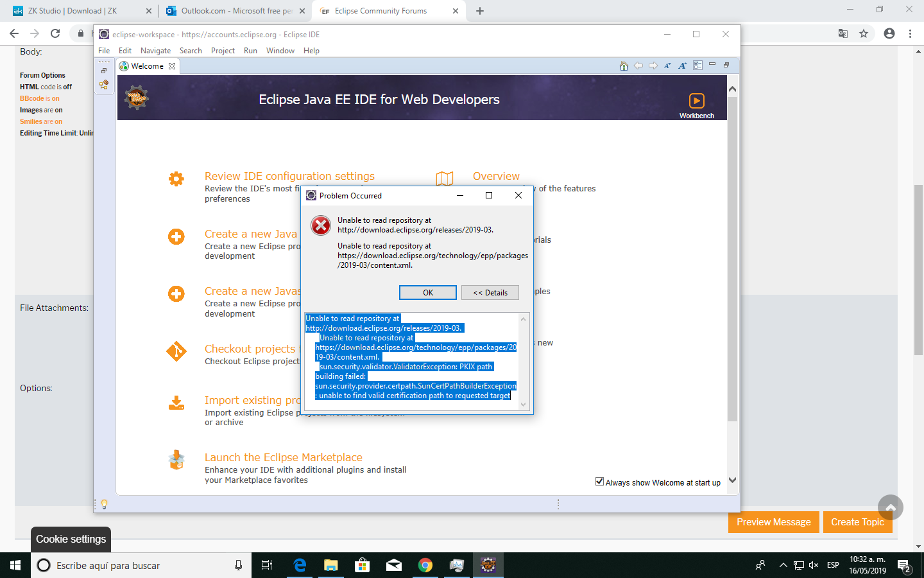Screen dimensions: 924x578
Task: Click the plus icon beside Create a new Java
Action: (176, 236)
